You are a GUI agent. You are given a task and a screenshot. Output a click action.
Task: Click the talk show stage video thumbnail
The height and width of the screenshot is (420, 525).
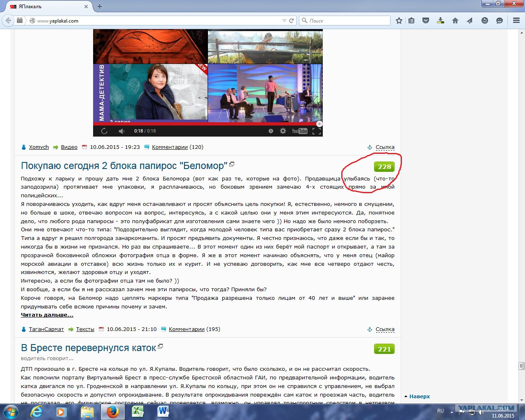tap(265, 93)
